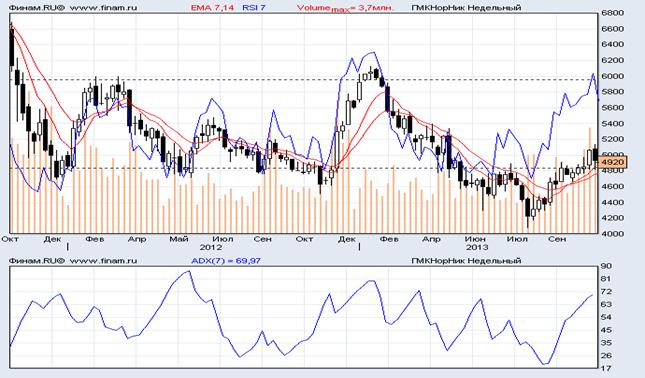
Task: Click the Volume max 3,7млн label
Action: (346, 8)
